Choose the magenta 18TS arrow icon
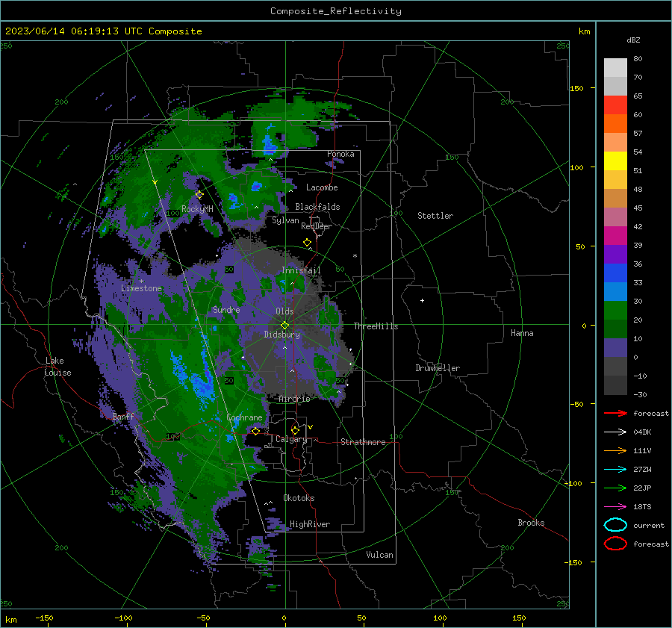 click(615, 507)
